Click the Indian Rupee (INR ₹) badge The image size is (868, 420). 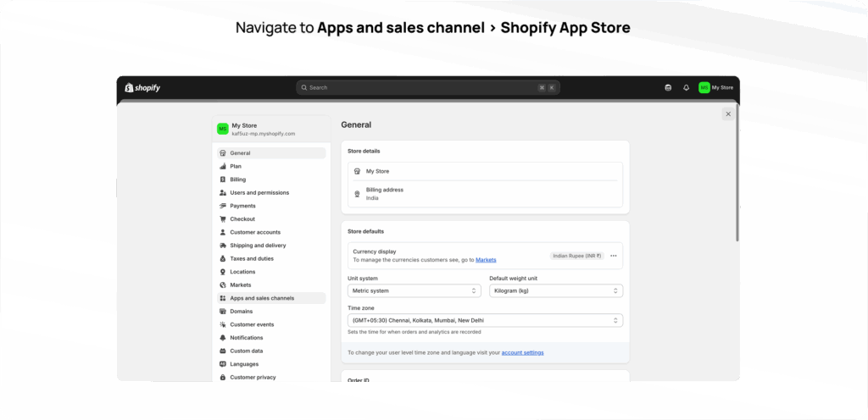[576, 256]
